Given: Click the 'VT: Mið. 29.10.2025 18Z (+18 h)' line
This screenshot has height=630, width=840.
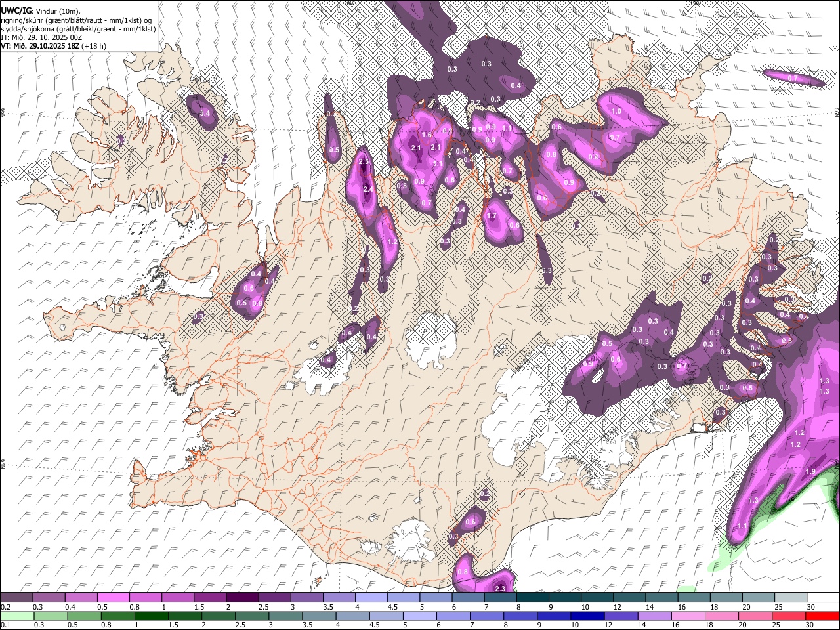Looking at the screenshot, I should [54, 46].
